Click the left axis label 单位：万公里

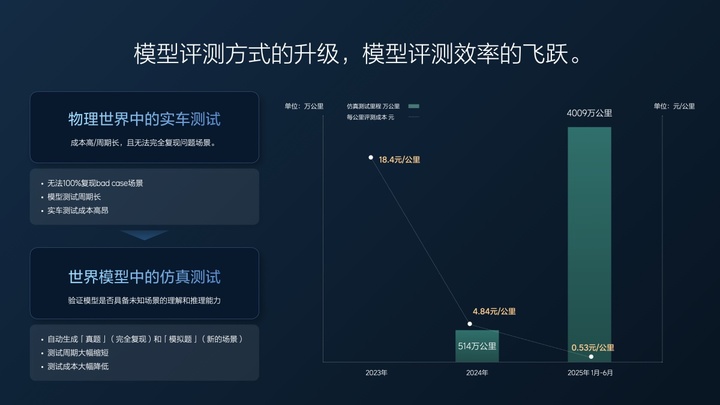coord(304,106)
